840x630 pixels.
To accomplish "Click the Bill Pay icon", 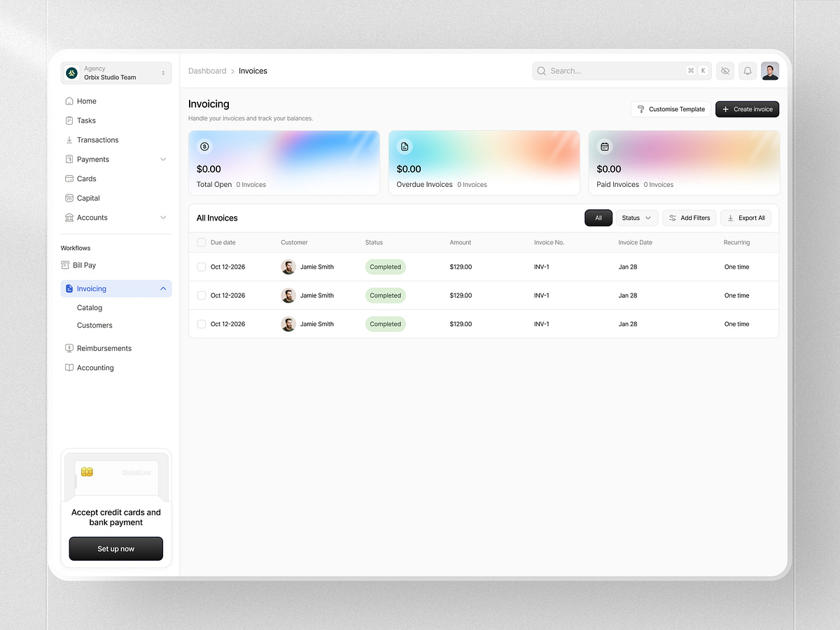I will click(x=65, y=265).
